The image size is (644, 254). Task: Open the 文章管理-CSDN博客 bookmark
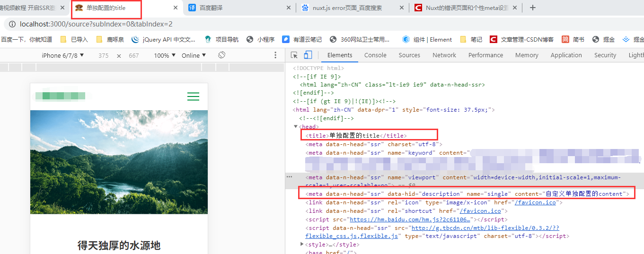pyautogui.click(x=521, y=39)
